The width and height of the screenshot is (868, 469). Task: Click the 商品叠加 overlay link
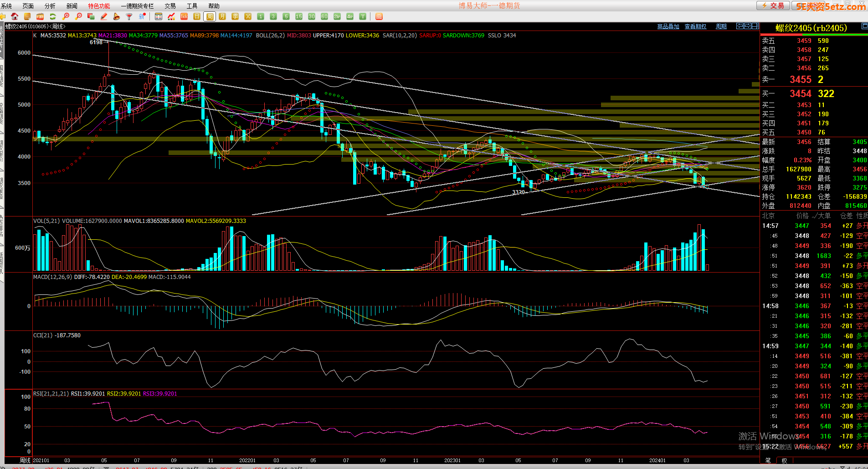pyautogui.click(x=668, y=26)
